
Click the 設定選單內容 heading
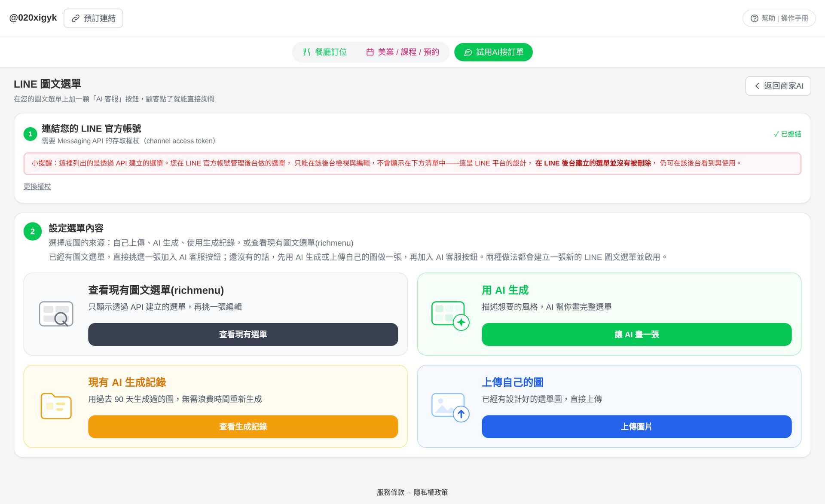tap(76, 228)
